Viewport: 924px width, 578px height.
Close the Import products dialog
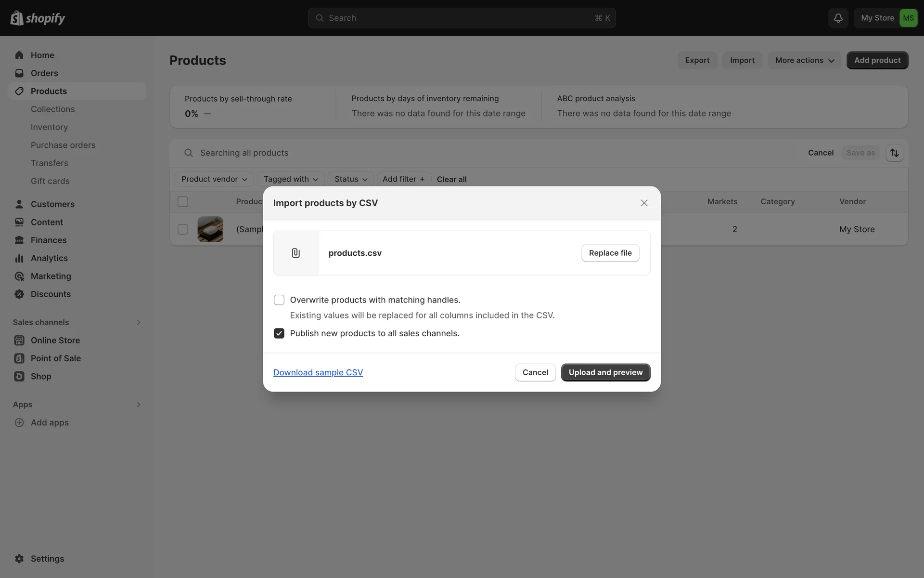(644, 203)
